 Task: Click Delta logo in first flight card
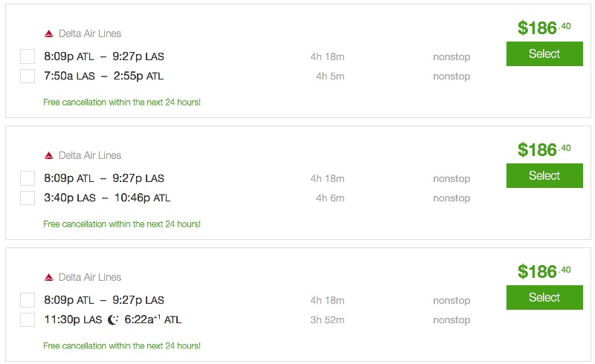49,33
